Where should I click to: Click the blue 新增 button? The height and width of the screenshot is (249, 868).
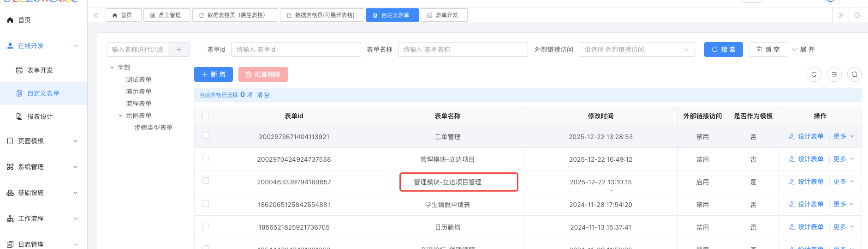click(x=213, y=74)
